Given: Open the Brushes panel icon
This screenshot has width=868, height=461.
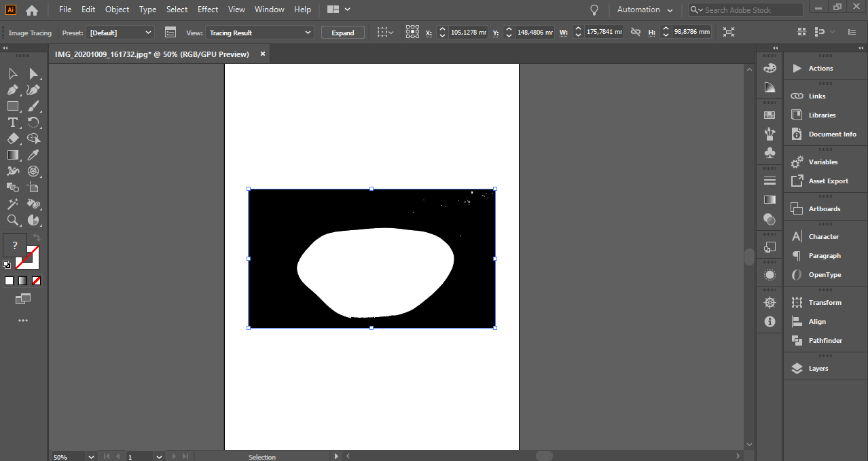Looking at the screenshot, I should [x=770, y=134].
